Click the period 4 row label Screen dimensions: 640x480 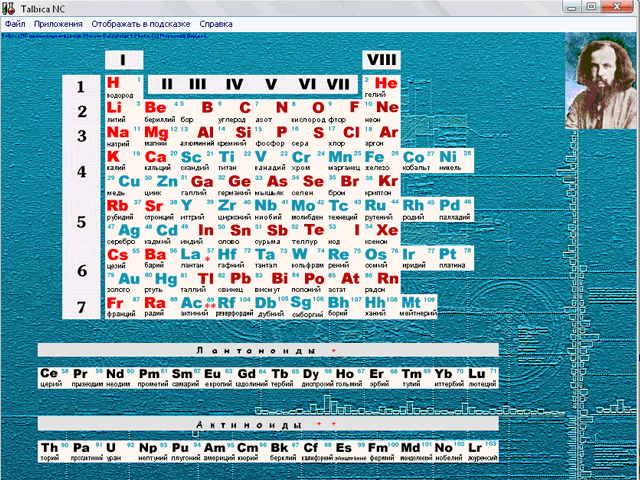(81, 172)
